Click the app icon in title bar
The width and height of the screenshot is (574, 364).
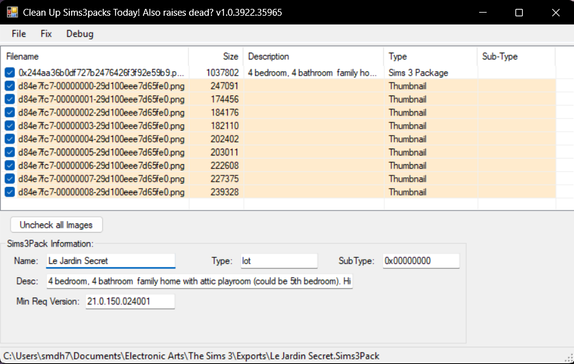(12, 12)
